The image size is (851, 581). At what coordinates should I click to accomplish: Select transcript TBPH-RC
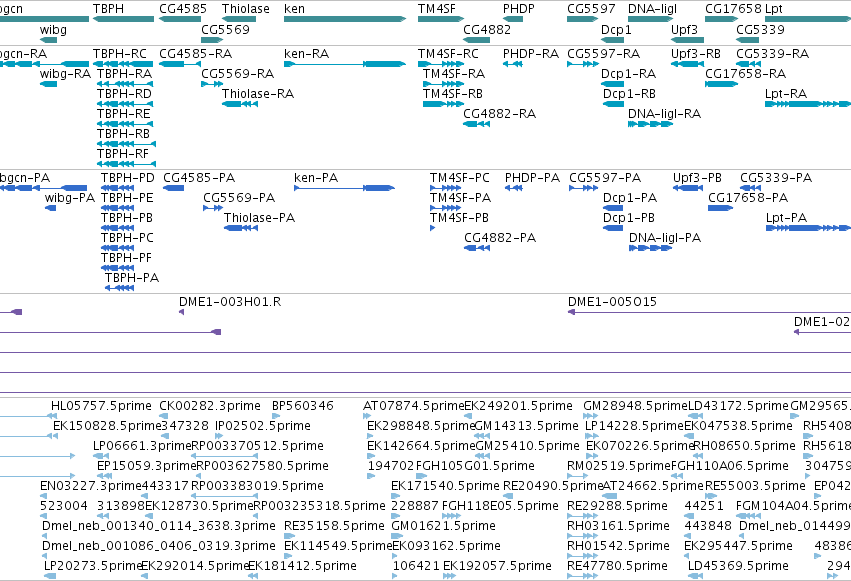pos(124,64)
